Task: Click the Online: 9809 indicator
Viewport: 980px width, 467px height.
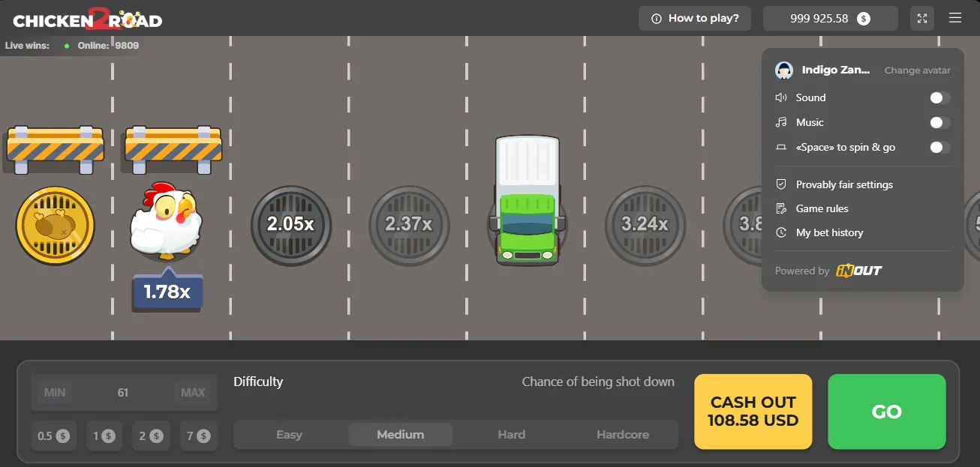Action: [x=101, y=46]
